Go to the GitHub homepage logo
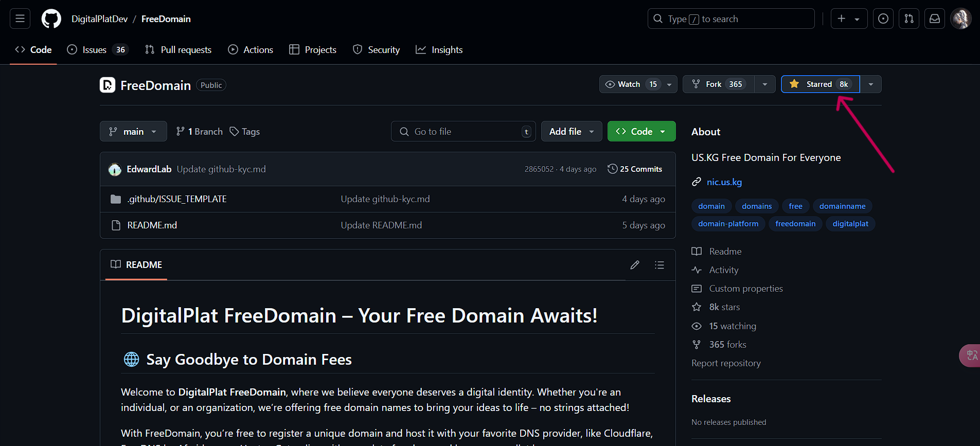 click(x=51, y=19)
